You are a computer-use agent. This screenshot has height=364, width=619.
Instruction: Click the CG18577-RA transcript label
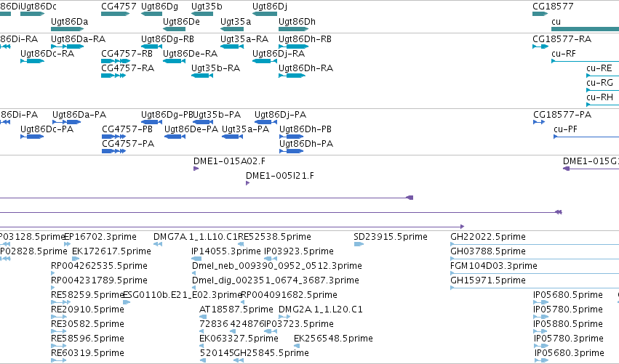pyautogui.click(x=562, y=39)
